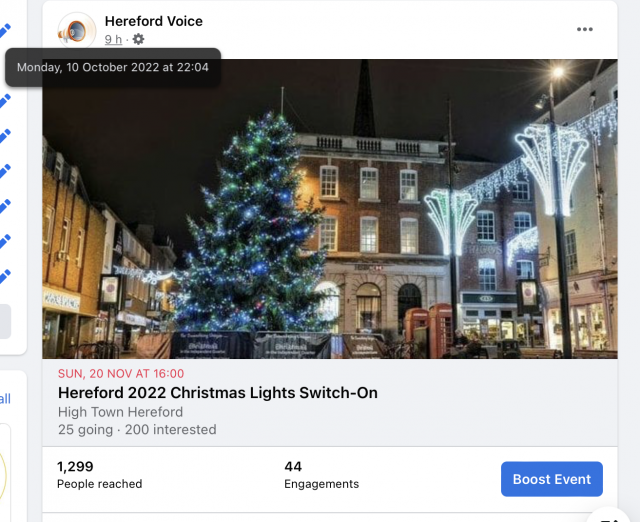Viewport: 640px width, 522px height.
Task: Open the three-dot post options menu
Action: [x=585, y=29]
